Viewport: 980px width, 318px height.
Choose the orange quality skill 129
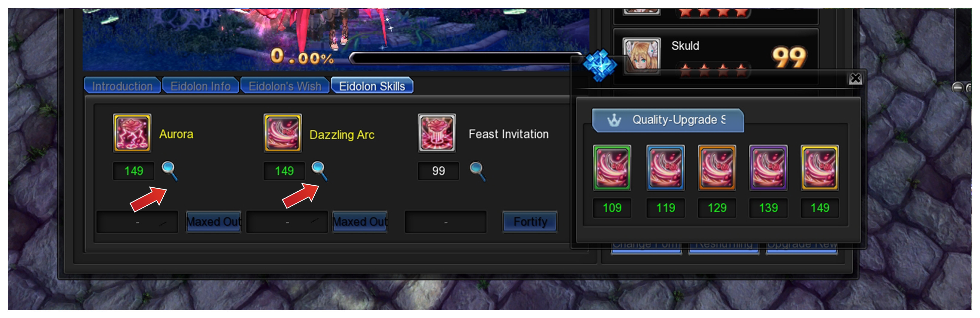coord(717,168)
